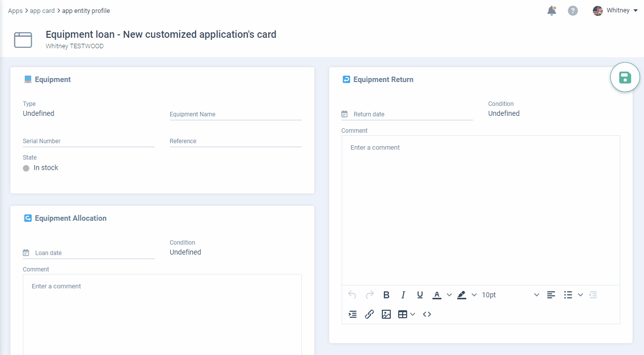Open the text color dropdown arrow
The height and width of the screenshot is (355, 644).
coord(449,295)
